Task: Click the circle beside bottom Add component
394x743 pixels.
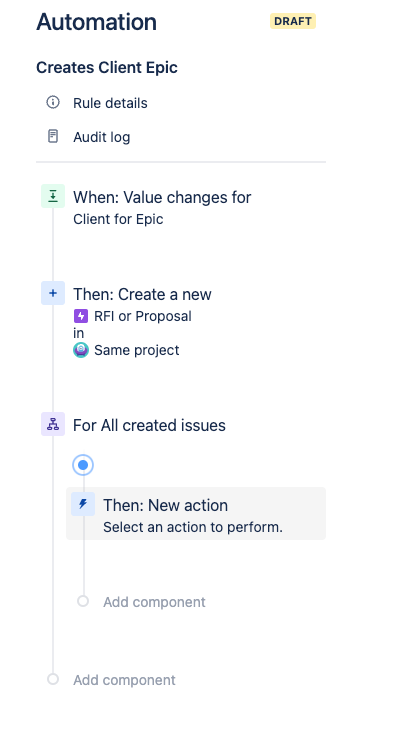Action: point(53,679)
